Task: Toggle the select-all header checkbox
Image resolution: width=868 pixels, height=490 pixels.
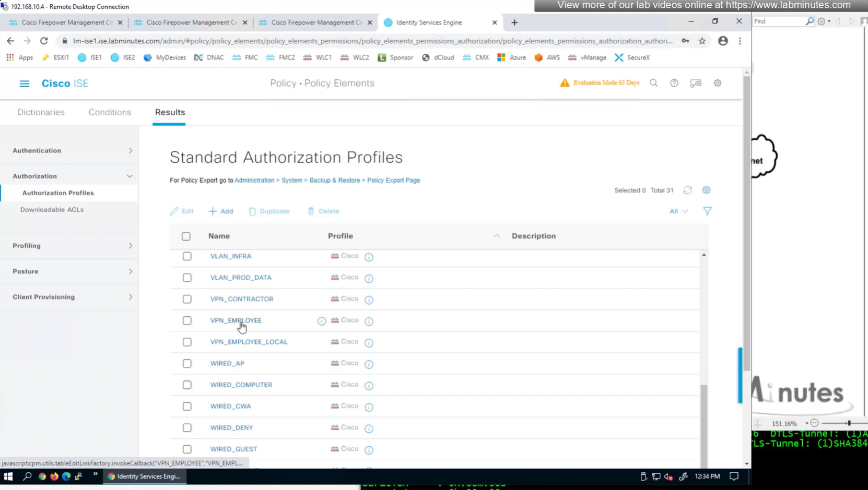Action: (x=186, y=236)
